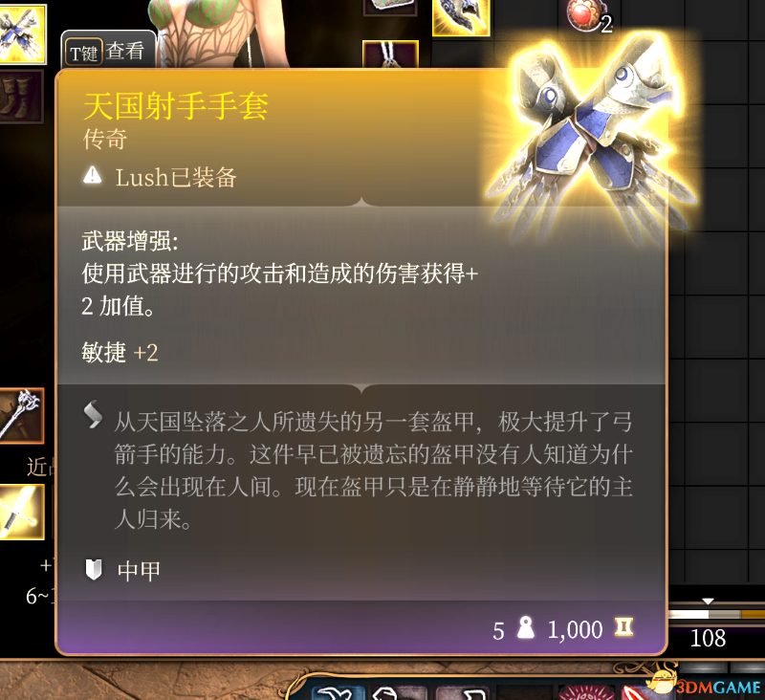Use the red sunburst hotbar skill

coord(587,692)
